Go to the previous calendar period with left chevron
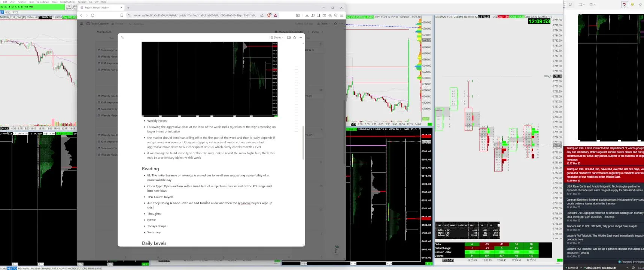 (x=309, y=32)
